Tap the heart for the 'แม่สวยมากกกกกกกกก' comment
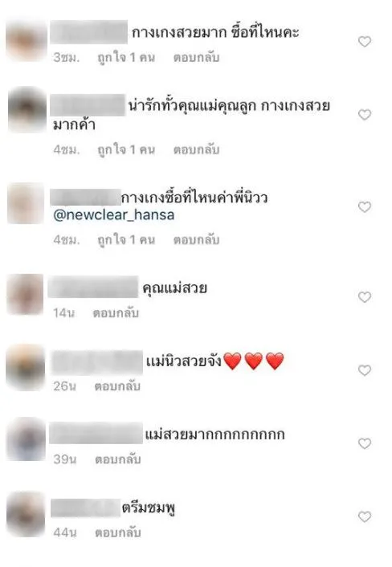The height and width of the screenshot is (567, 392). [x=365, y=443]
